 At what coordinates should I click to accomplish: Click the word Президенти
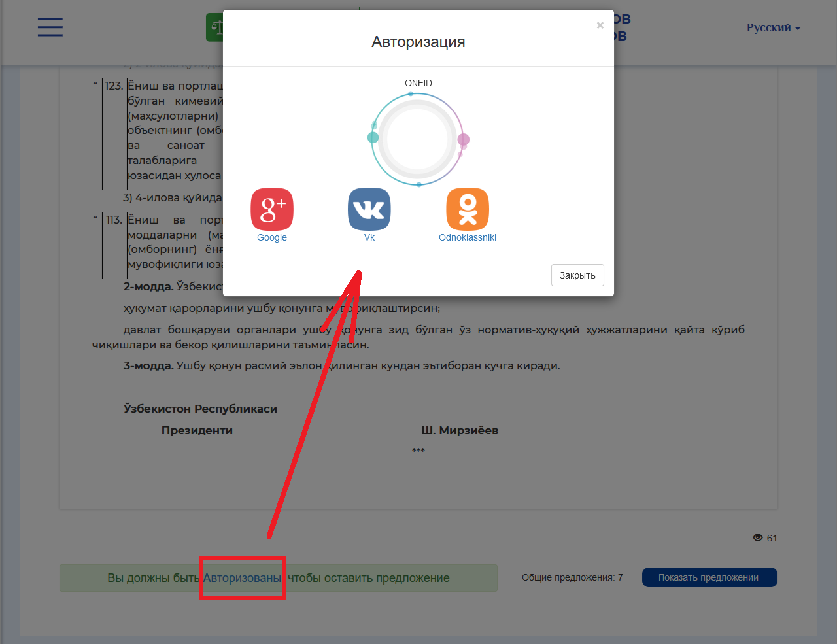[x=197, y=430]
